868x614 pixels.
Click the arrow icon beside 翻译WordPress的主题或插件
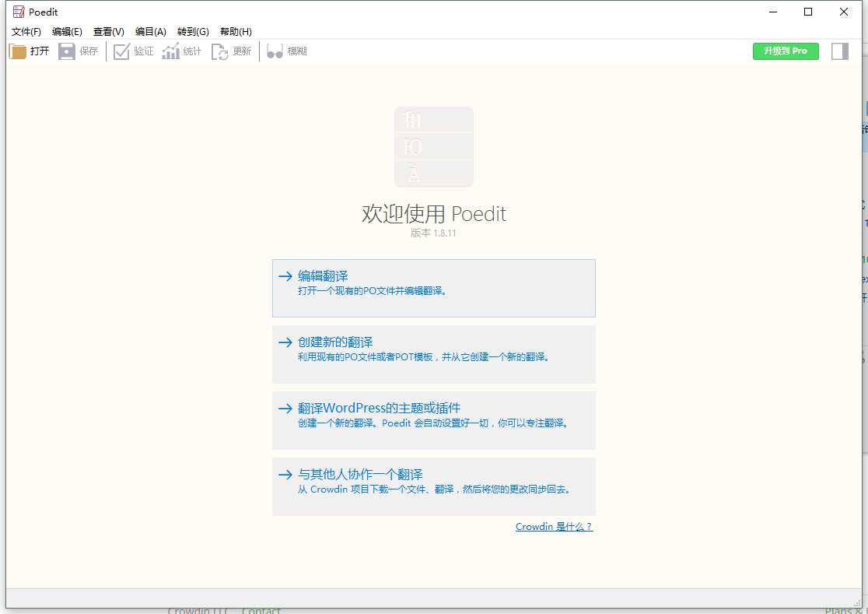[x=285, y=408]
